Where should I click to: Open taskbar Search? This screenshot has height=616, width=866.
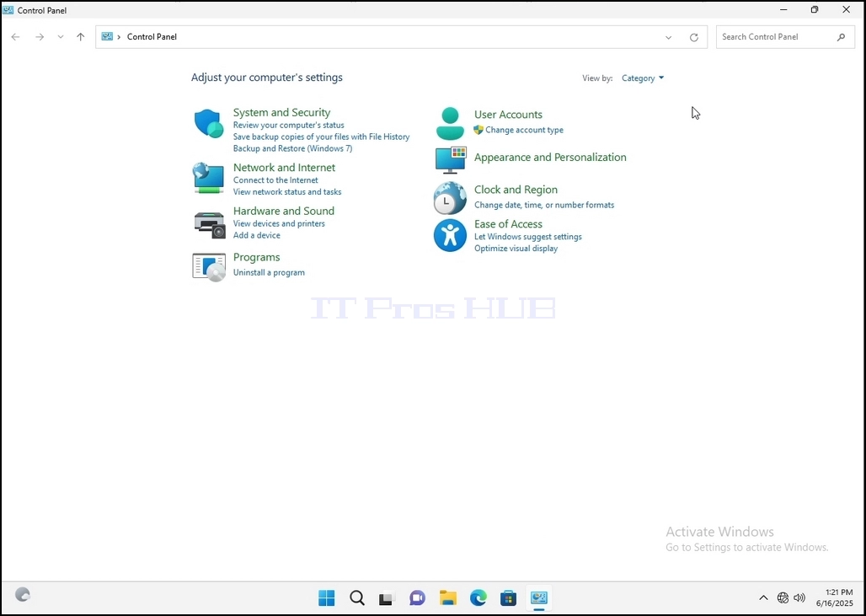357,597
